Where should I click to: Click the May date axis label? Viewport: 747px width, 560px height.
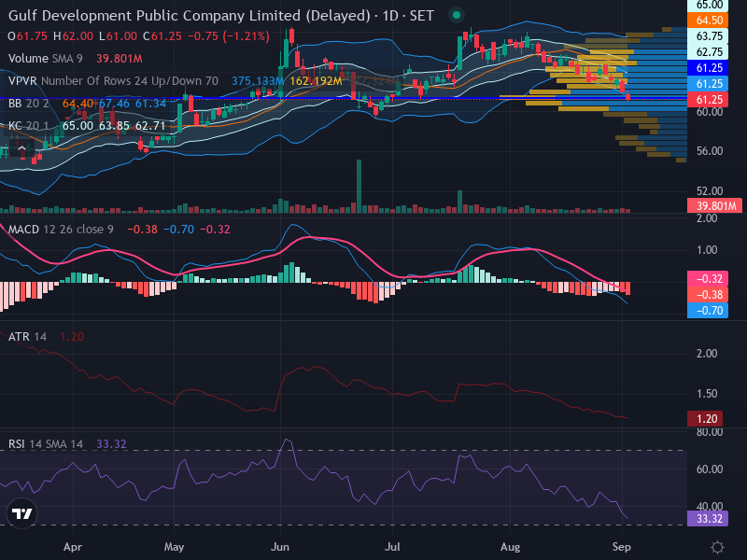tap(174, 547)
